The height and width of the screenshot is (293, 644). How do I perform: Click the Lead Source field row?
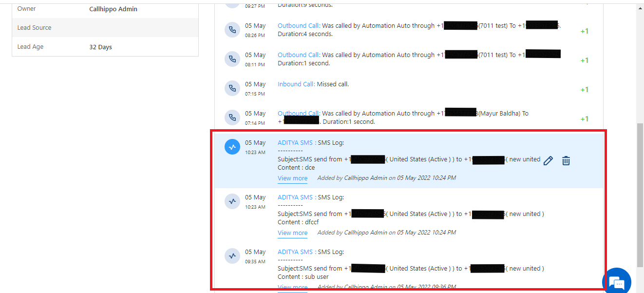pos(105,28)
